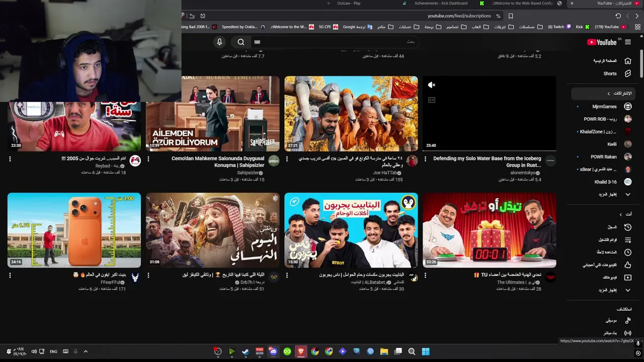Open Defending my Solo Water Base video title
Viewport: 644px width, 362px height.
[x=487, y=162]
